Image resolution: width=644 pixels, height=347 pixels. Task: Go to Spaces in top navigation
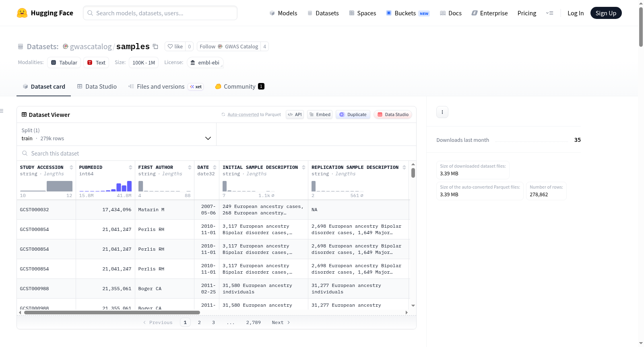pos(362,13)
